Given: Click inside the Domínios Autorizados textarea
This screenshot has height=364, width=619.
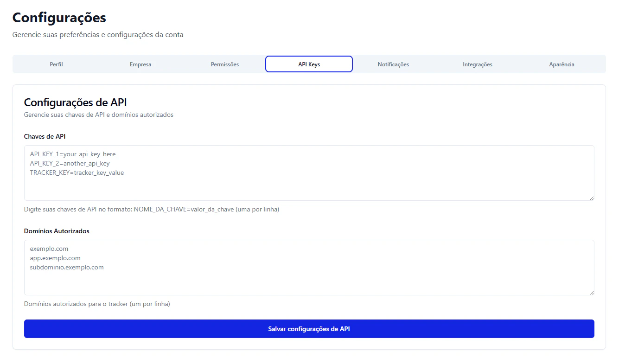Looking at the screenshot, I should tap(309, 268).
